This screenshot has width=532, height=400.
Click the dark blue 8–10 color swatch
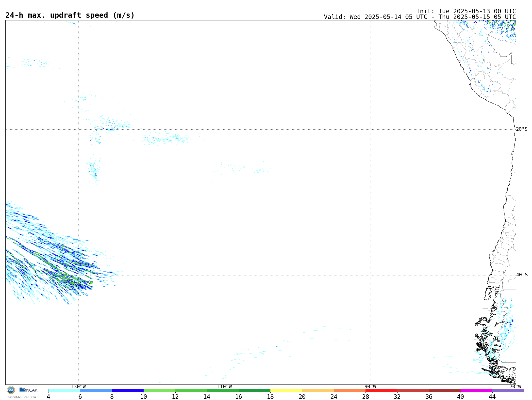pos(128,391)
